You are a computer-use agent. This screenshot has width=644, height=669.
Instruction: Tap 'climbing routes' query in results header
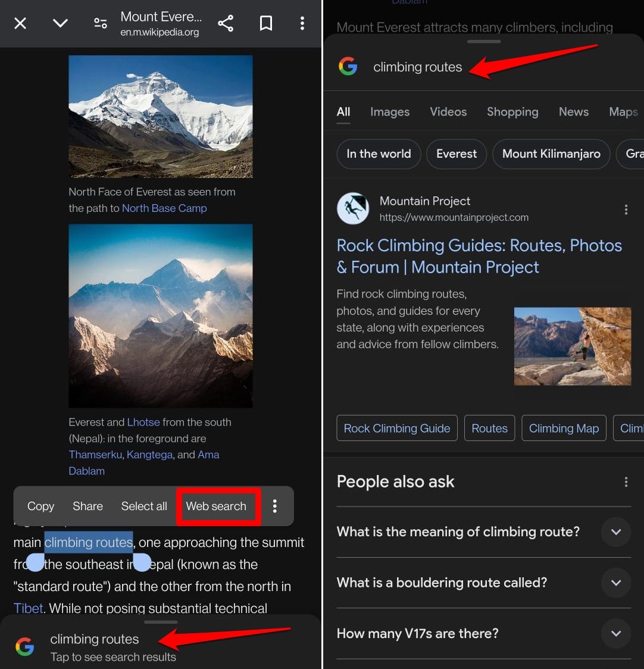tap(417, 67)
